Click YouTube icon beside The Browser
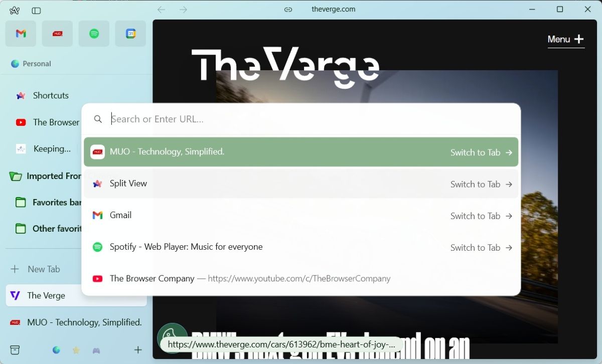Screen dimensions: 602x364 click(x=21, y=122)
